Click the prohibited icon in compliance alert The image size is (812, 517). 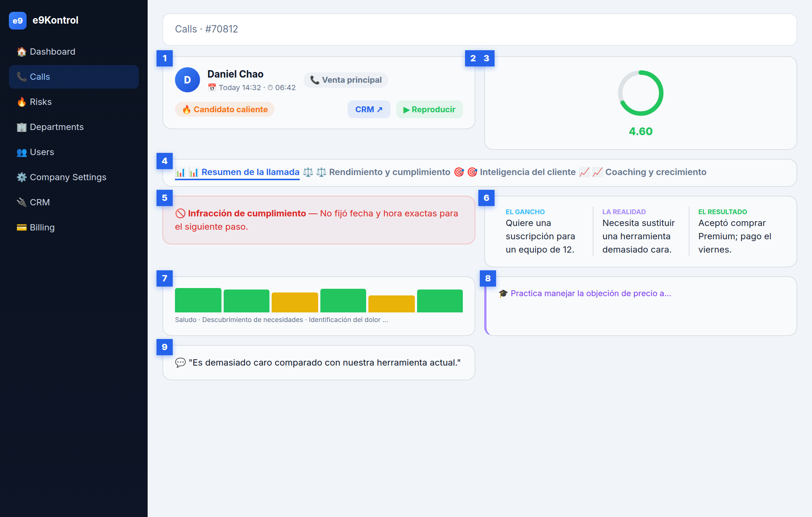180,213
